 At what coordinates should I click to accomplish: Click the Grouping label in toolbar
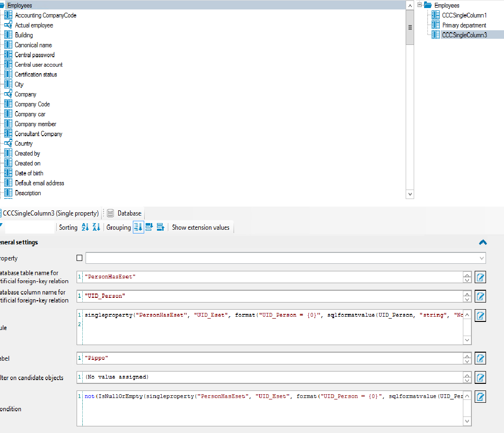[x=119, y=227]
